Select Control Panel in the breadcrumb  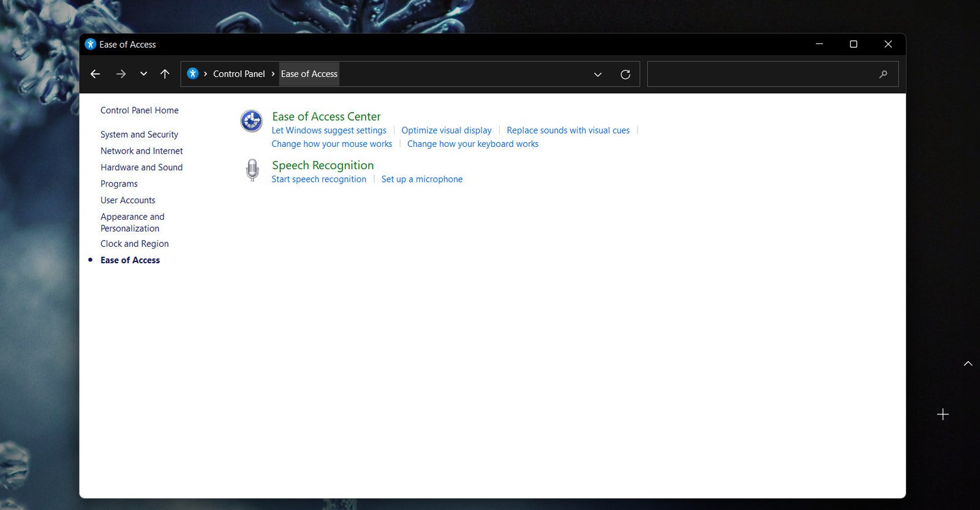(239, 74)
